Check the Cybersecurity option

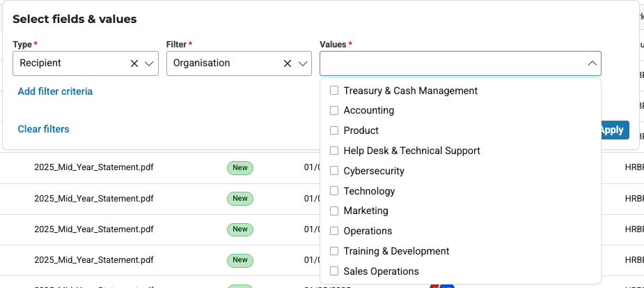[x=334, y=171]
